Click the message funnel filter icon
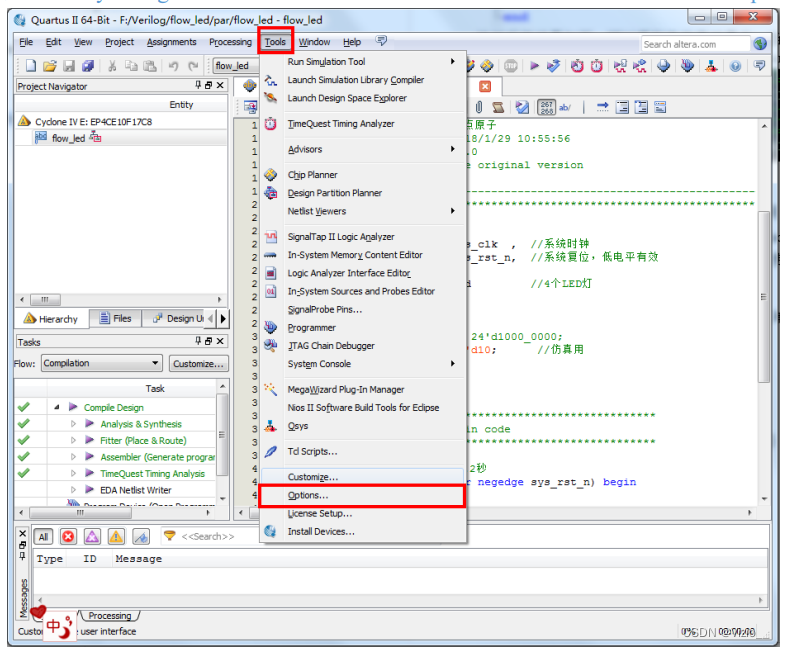The image size is (785, 648). pos(170,536)
